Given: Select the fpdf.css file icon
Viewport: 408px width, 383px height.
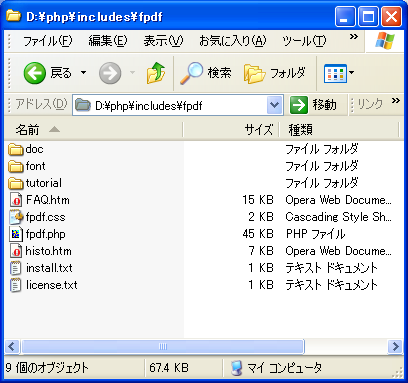Looking at the screenshot, I should click(16, 217).
